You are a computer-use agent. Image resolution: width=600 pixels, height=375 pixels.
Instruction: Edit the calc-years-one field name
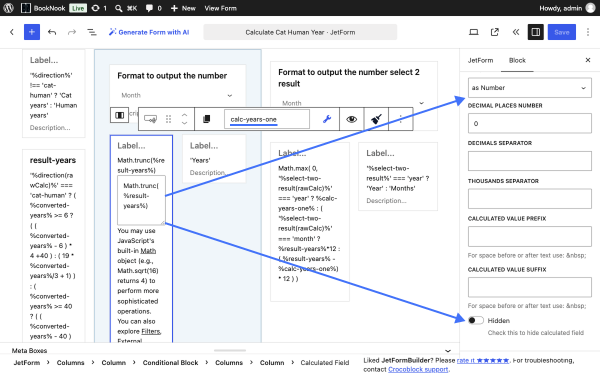(x=267, y=119)
